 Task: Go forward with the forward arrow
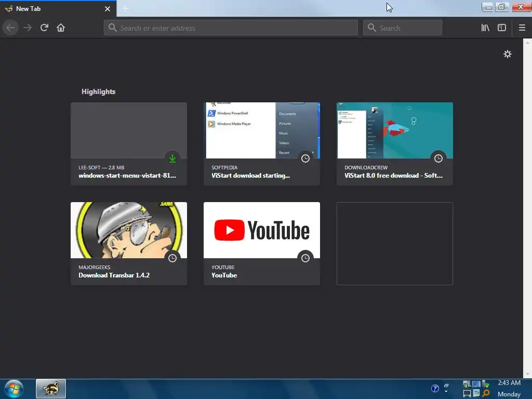coord(27,28)
